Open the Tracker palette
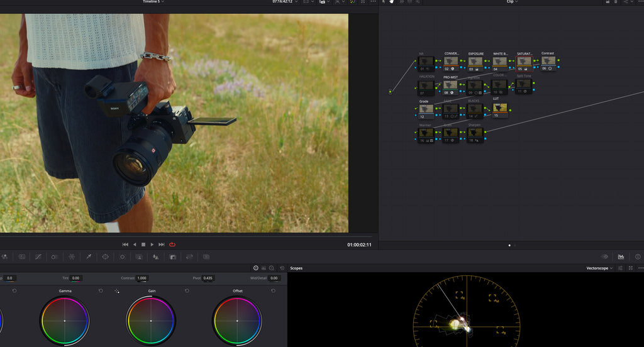 point(123,256)
